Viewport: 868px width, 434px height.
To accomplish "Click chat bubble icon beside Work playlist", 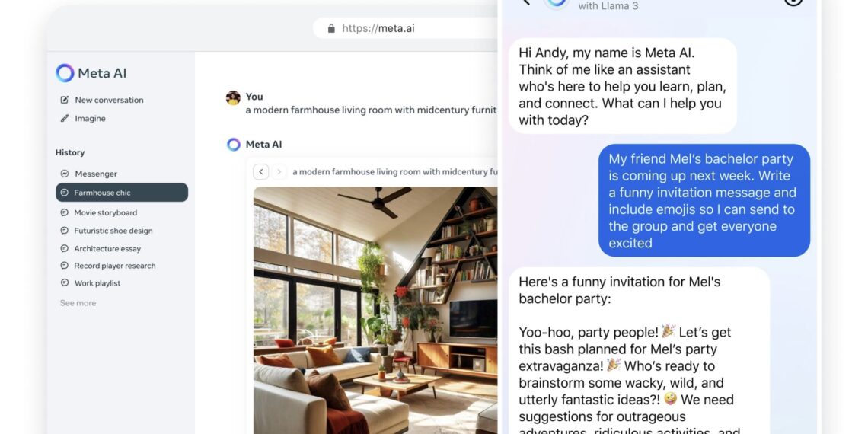I will (x=65, y=283).
